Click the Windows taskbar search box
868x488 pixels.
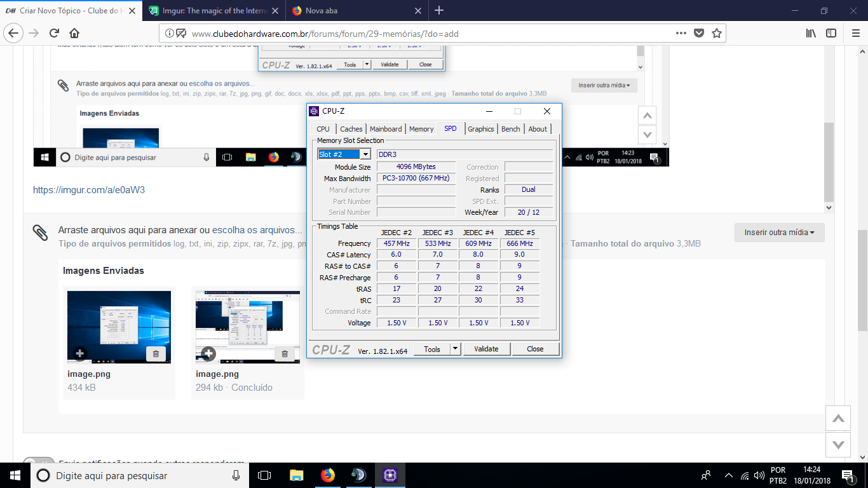pyautogui.click(x=140, y=475)
